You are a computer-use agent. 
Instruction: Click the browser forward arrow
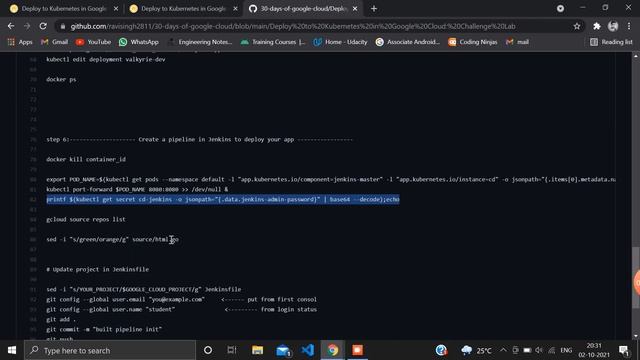[27, 26]
